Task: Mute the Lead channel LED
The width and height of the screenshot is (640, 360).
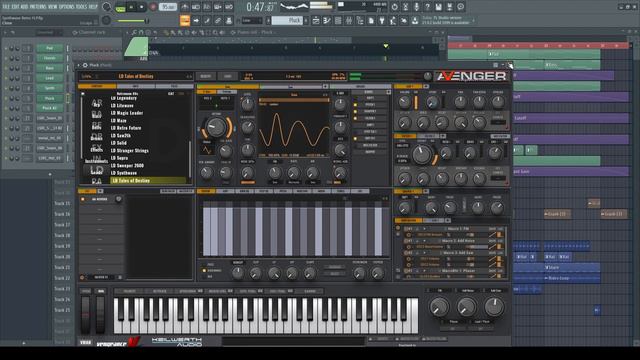Action: [7, 78]
